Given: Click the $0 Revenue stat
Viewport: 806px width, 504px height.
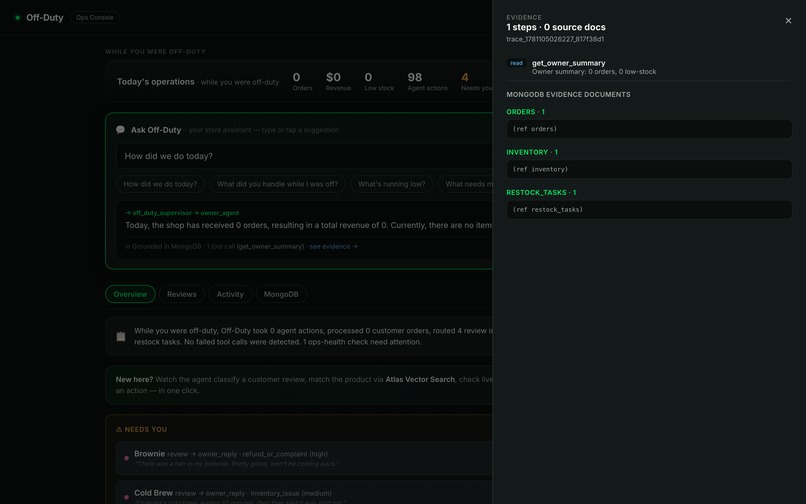Looking at the screenshot, I should click(x=338, y=82).
